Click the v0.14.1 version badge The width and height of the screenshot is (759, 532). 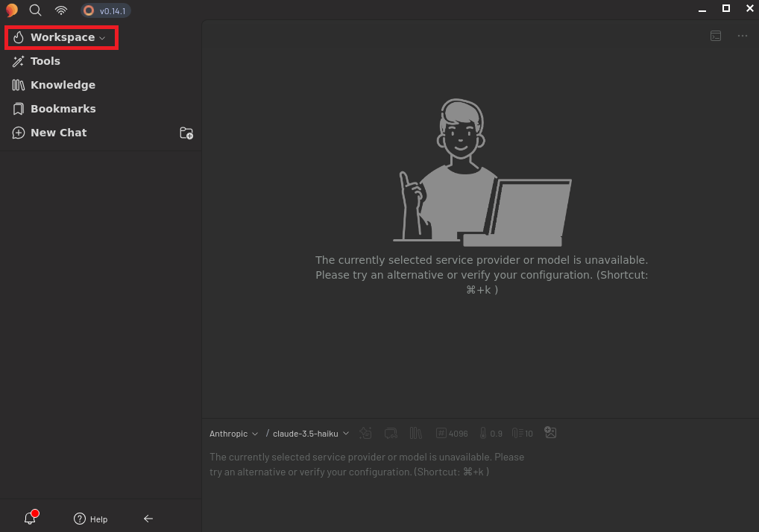coord(106,10)
